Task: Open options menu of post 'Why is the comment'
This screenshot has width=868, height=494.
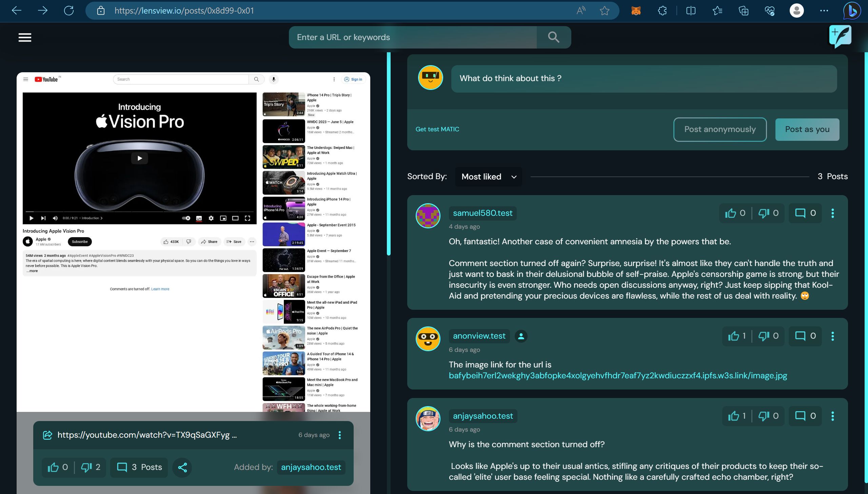Action: [833, 416]
